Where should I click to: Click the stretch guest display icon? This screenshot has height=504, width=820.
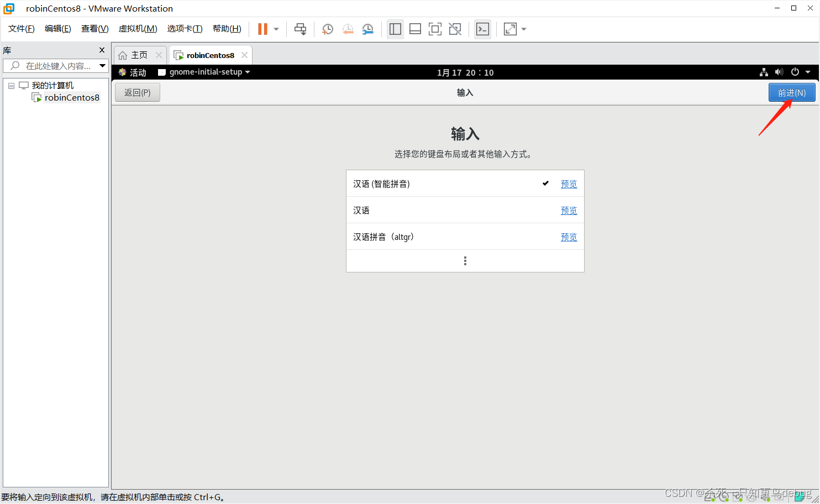coord(510,29)
